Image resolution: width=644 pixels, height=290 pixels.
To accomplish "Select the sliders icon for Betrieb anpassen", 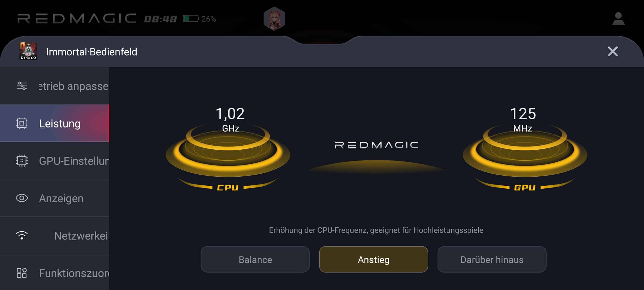I will click(x=22, y=86).
